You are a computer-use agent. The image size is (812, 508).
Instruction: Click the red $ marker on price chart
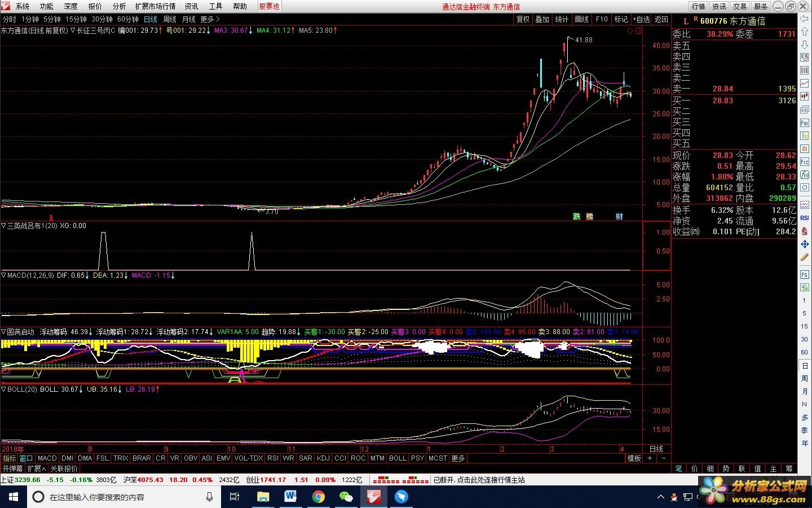click(x=51, y=217)
